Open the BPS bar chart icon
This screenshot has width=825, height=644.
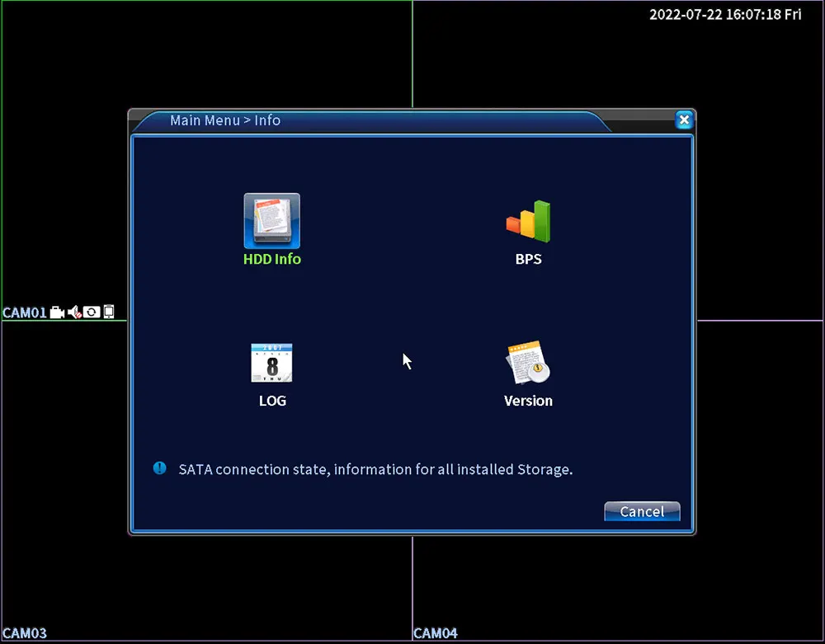528,221
